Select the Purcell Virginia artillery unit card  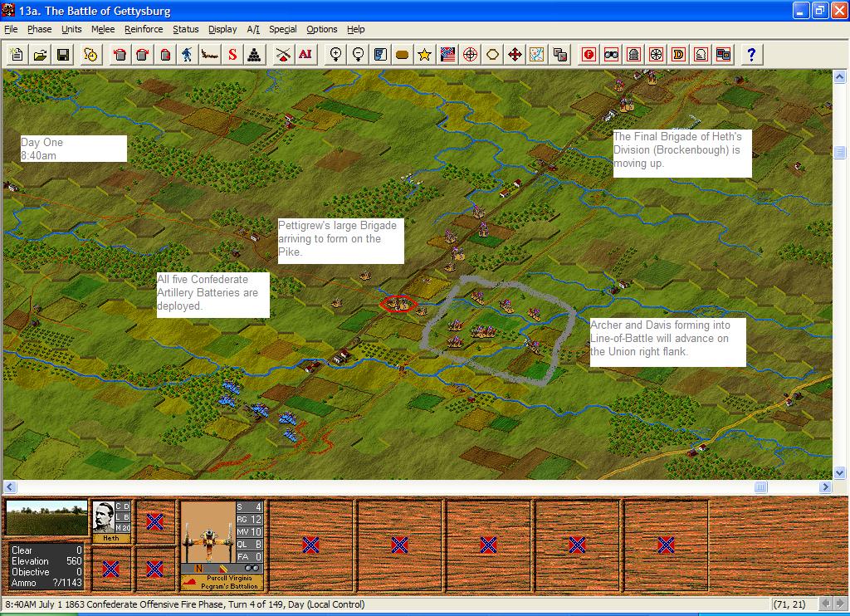222,545
